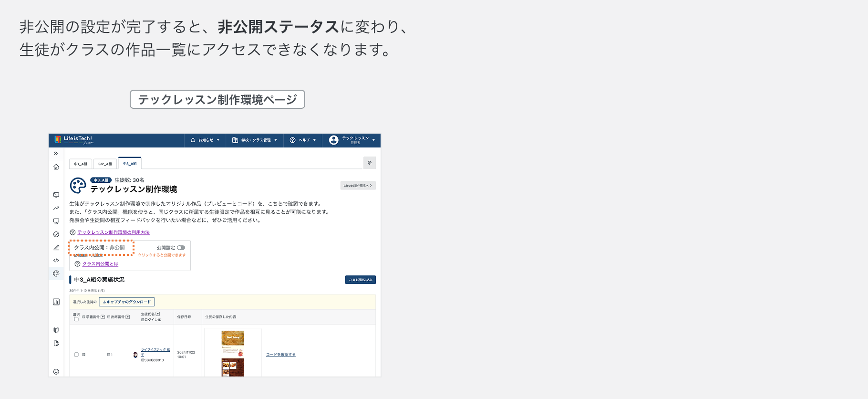Viewport: 868px width, 399px height.
Task: Open the beginner leaf mark icon in sidebar
Action: [56, 330]
